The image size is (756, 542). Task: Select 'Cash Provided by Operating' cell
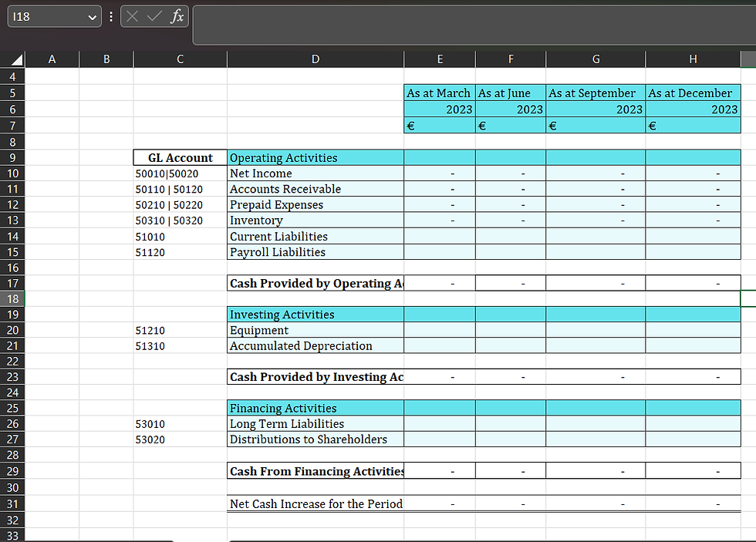tap(316, 283)
